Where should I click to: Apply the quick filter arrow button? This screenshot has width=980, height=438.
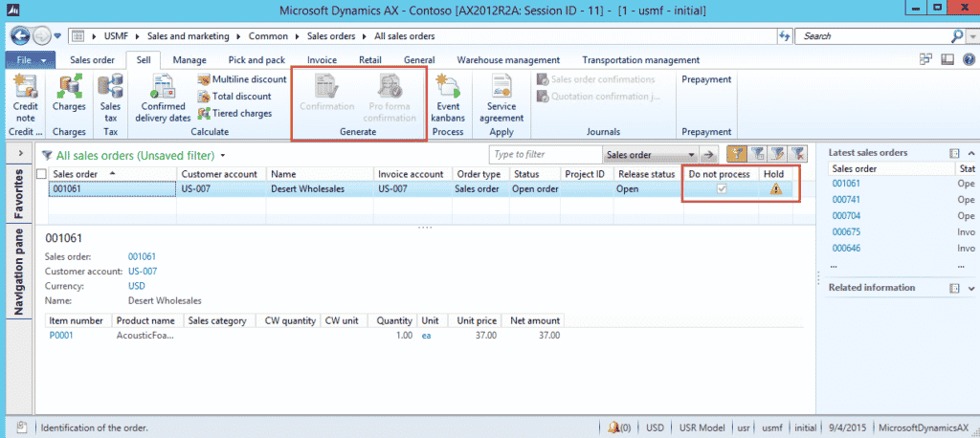click(x=709, y=154)
